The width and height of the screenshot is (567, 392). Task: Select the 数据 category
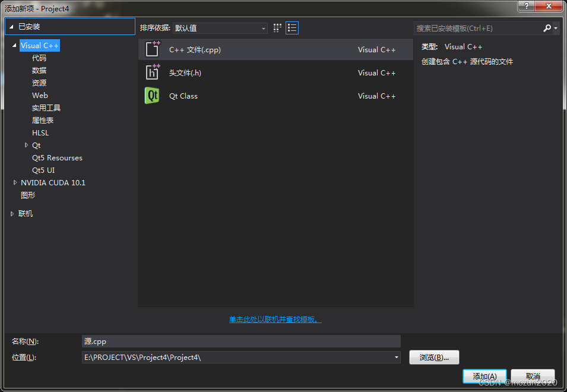click(39, 70)
